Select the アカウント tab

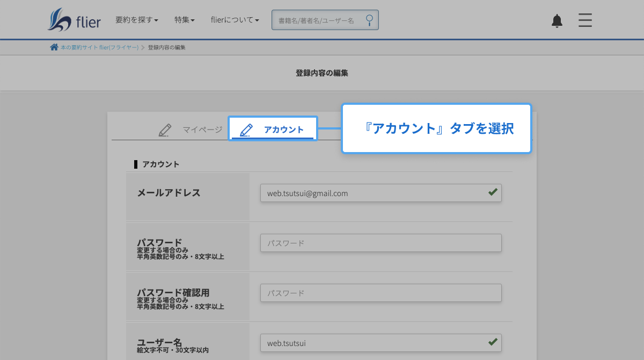pyautogui.click(x=283, y=129)
